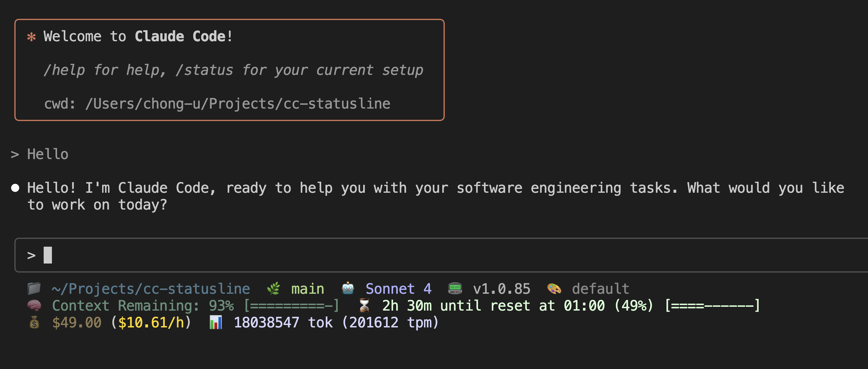
Task: Click the $49.00 session cost
Action: (77, 323)
